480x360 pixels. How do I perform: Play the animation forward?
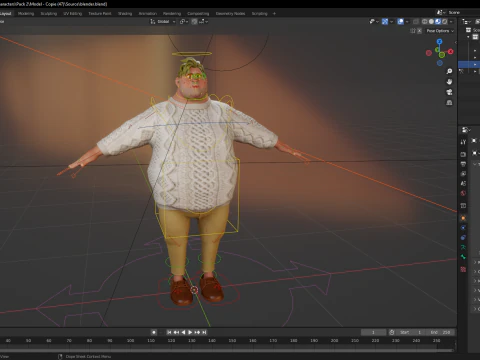[190, 332]
